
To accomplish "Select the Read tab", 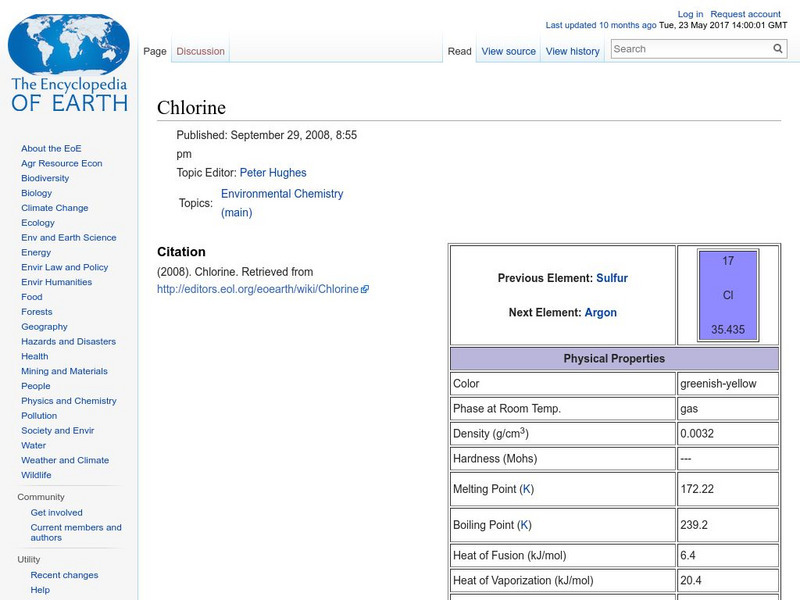I will (459, 51).
